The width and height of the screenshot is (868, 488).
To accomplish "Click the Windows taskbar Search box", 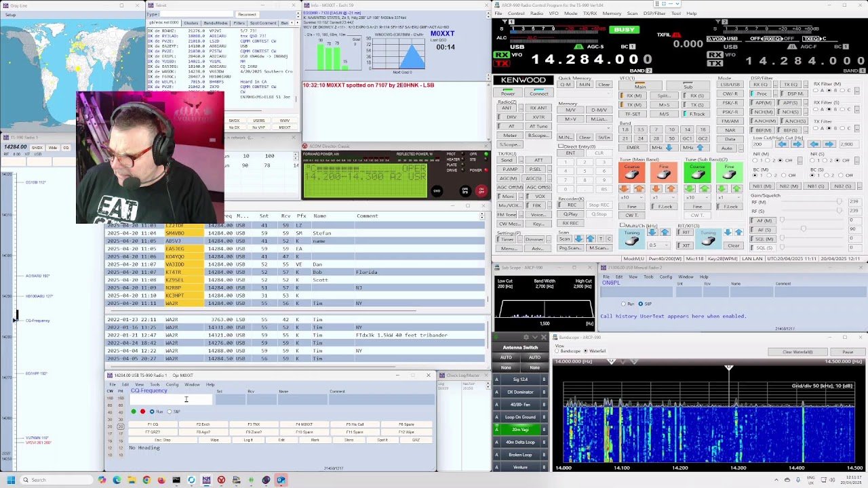I will (56, 480).
